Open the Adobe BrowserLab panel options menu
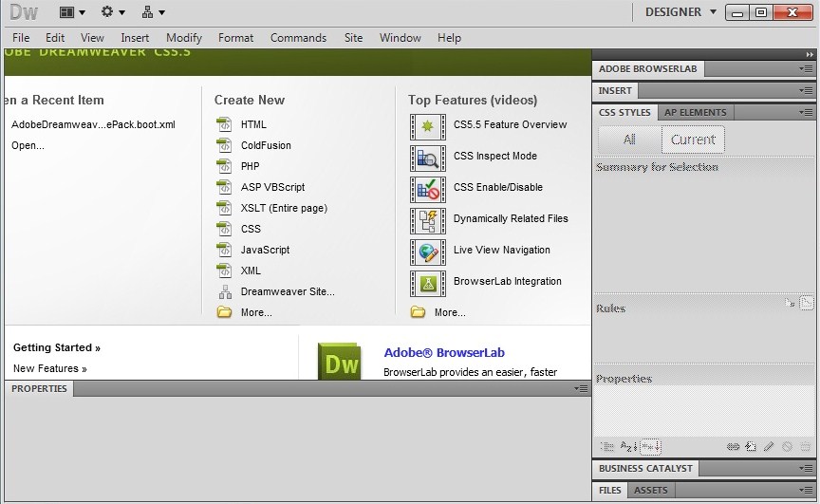The image size is (820, 504). pos(806,68)
